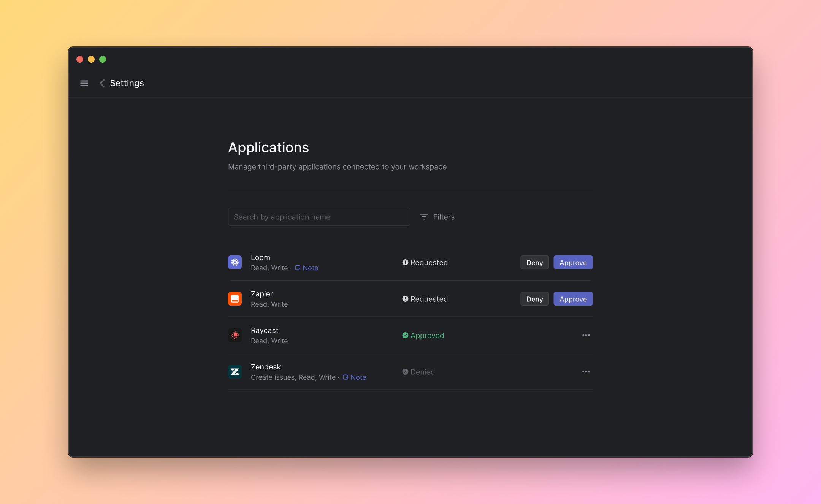Toggle Raycast approved status indicator
This screenshot has width=821, height=504.
pyautogui.click(x=423, y=335)
